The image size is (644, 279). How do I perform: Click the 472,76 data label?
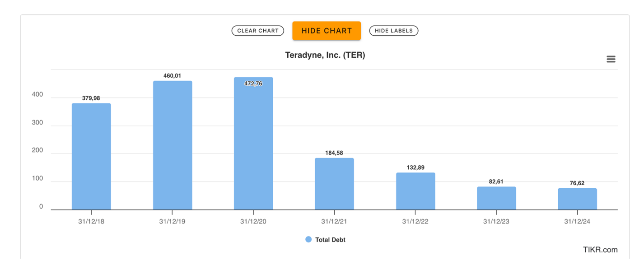tap(253, 84)
